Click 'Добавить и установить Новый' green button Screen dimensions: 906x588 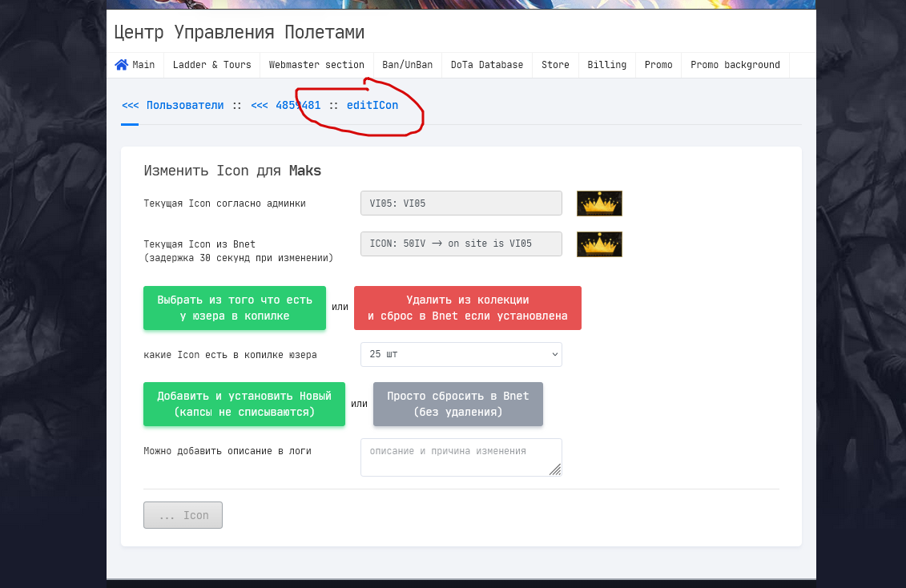[x=244, y=404]
